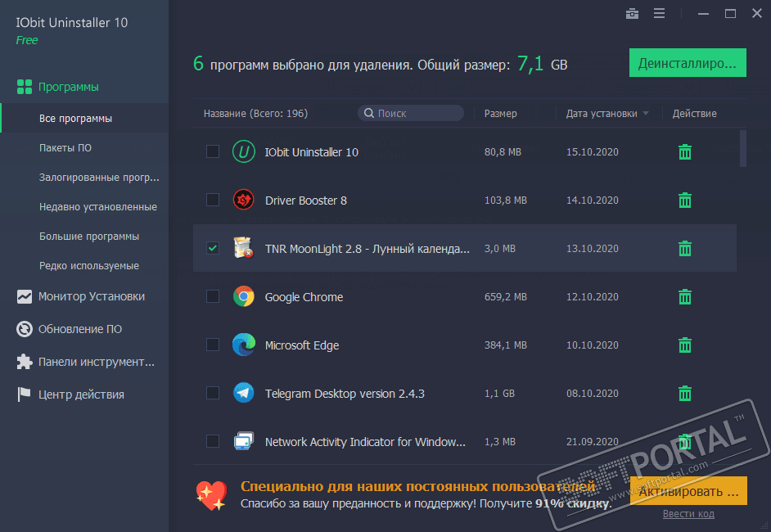The image size is (771, 532).
Task: Click the Network Activity Indicator icon
Action: click(x=243, y=441)
